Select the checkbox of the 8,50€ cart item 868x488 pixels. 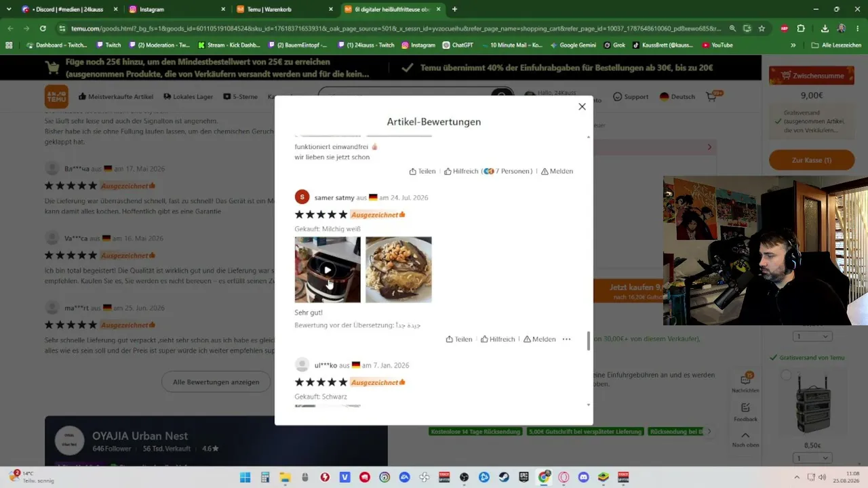tap(786, 375)
